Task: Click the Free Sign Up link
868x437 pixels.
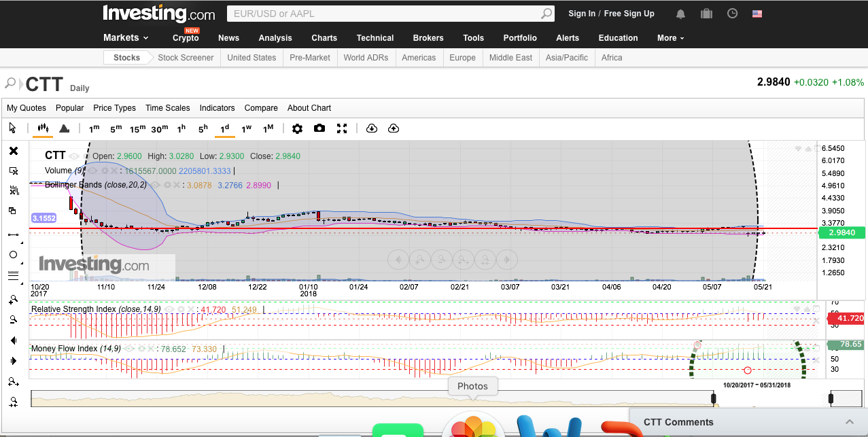Action: 629,14
